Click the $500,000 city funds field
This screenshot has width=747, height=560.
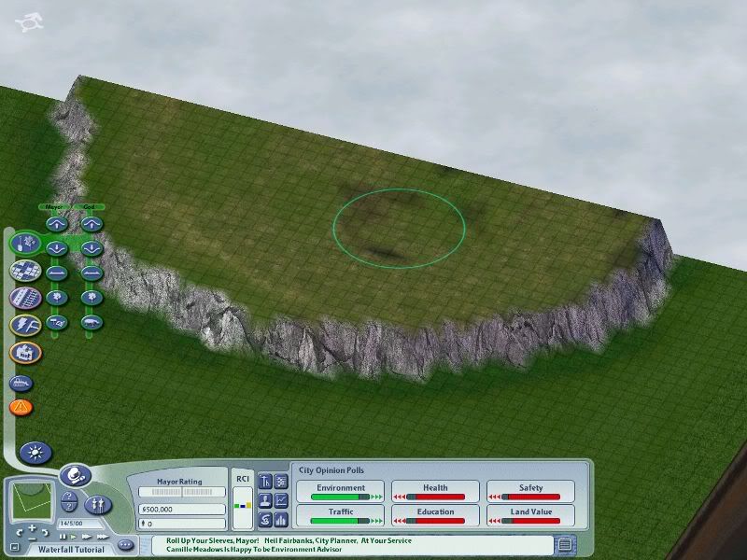pos(181,509)
